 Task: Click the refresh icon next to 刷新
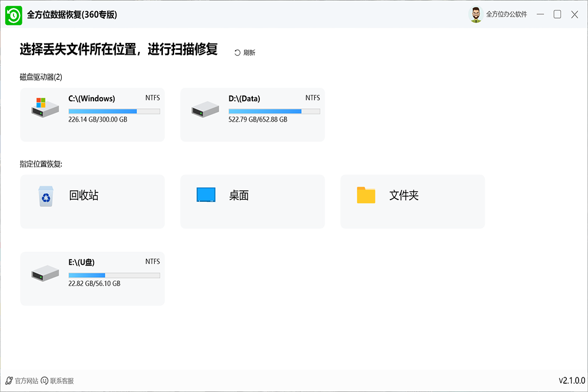point(238,53)
